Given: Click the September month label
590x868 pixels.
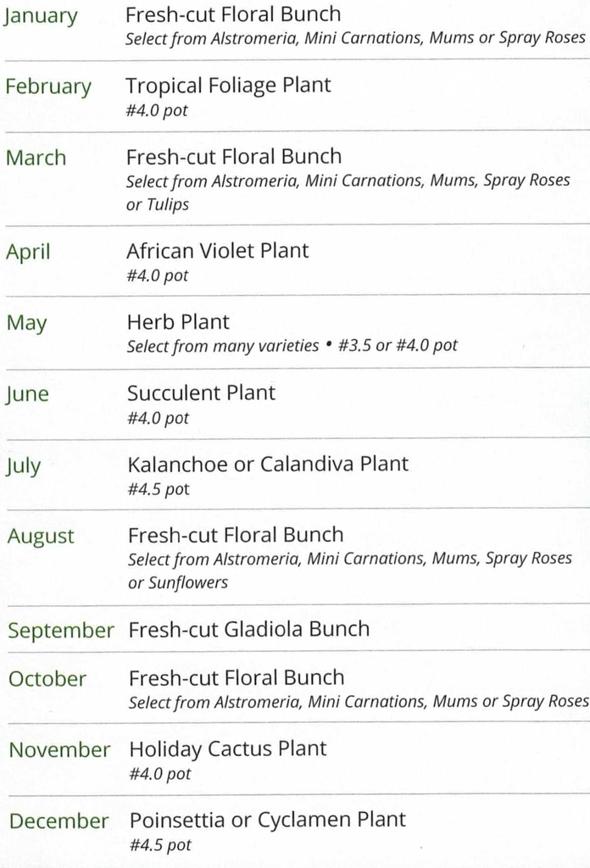Looking at the screenshot, I should [61, 631].
